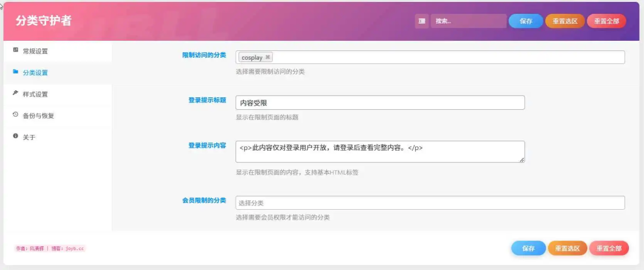
Task: Click the folder icon beside 分类设置
Action: (x=16, y=72)
